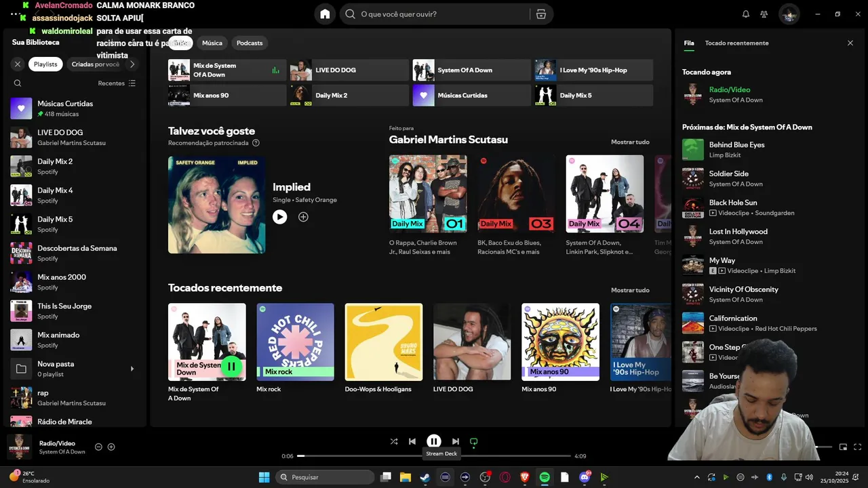Click the magnifier icon in the top search bar

350,14
